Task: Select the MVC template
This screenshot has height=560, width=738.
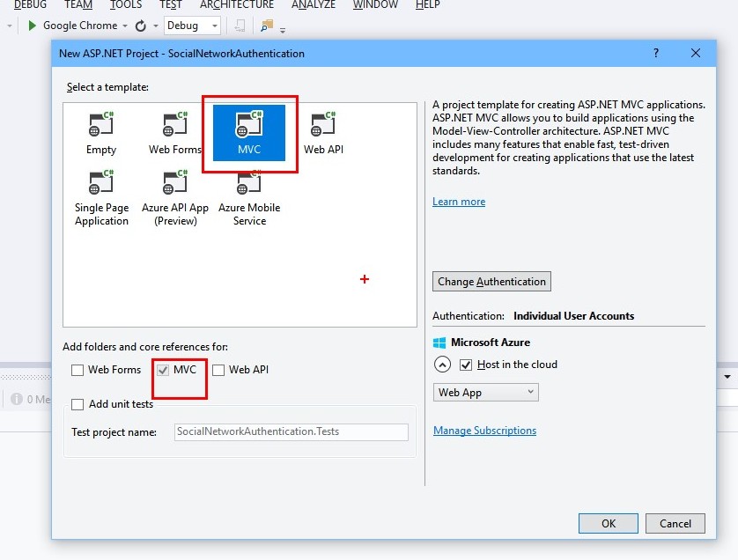Action: 249,133
